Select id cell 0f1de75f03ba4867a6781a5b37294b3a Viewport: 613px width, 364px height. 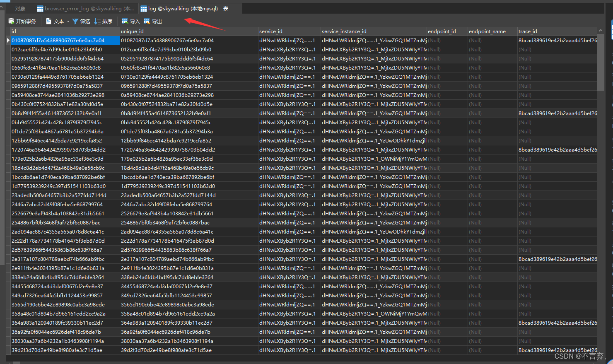click(x=65, y=132)
